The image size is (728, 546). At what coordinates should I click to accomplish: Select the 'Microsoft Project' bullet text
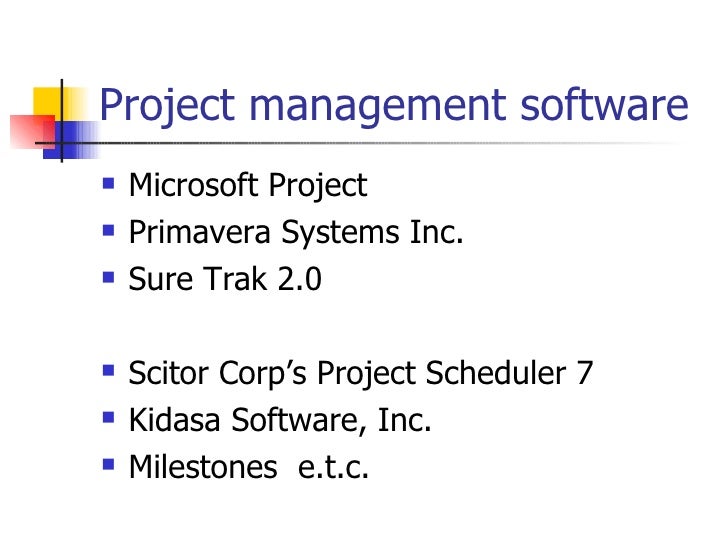[x=248, y=186]
